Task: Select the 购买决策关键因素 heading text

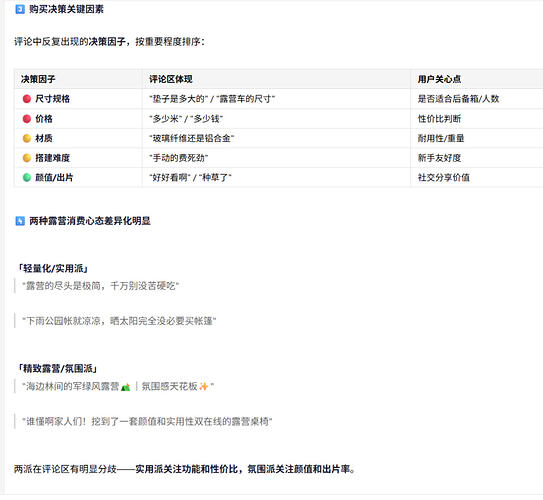Action: [x=66, y=9]
